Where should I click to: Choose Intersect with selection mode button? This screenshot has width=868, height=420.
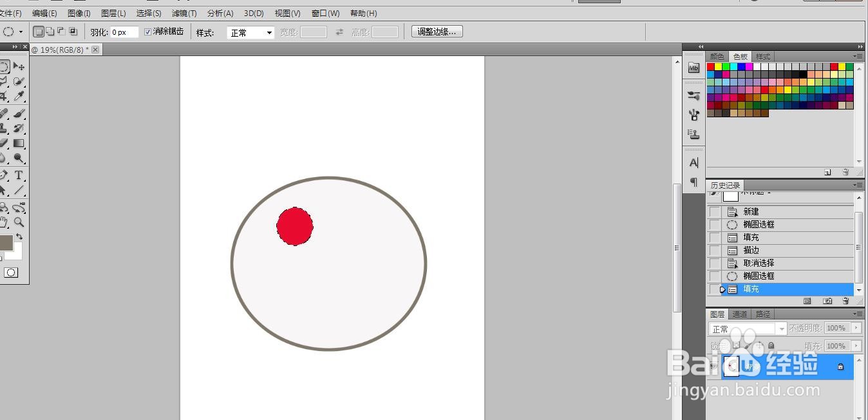pos(73,31)
